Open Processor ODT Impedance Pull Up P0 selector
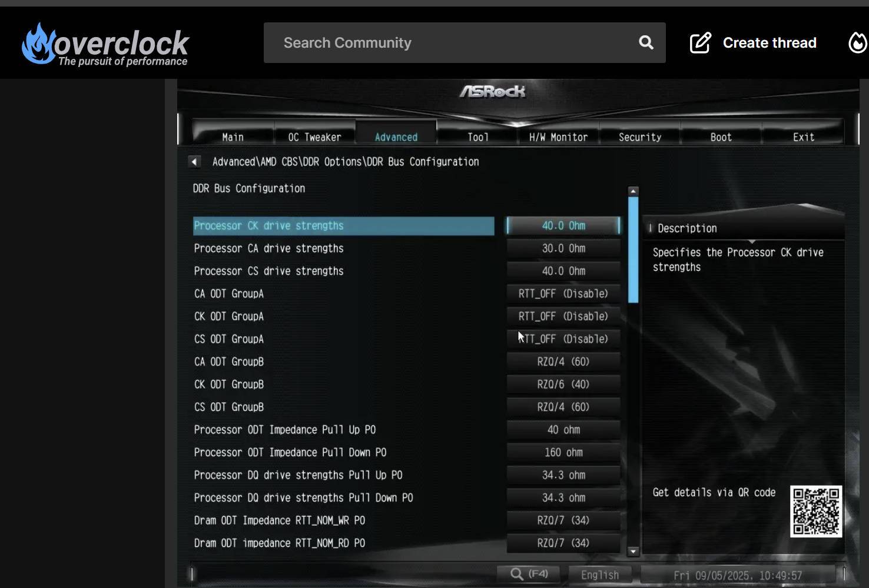 tap(562, 430)
